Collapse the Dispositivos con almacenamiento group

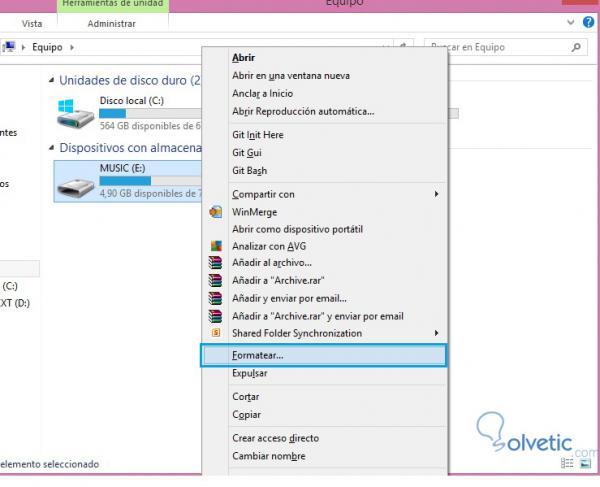click(51, 148)
